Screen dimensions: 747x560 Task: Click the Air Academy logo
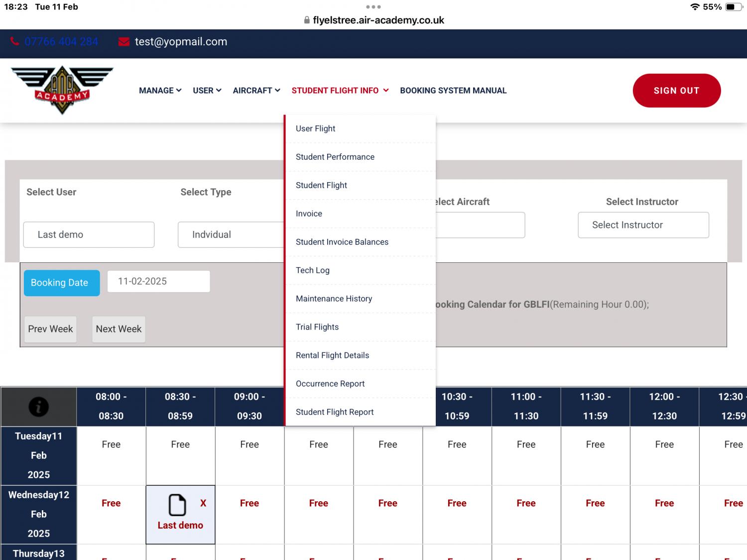point(62,90)
